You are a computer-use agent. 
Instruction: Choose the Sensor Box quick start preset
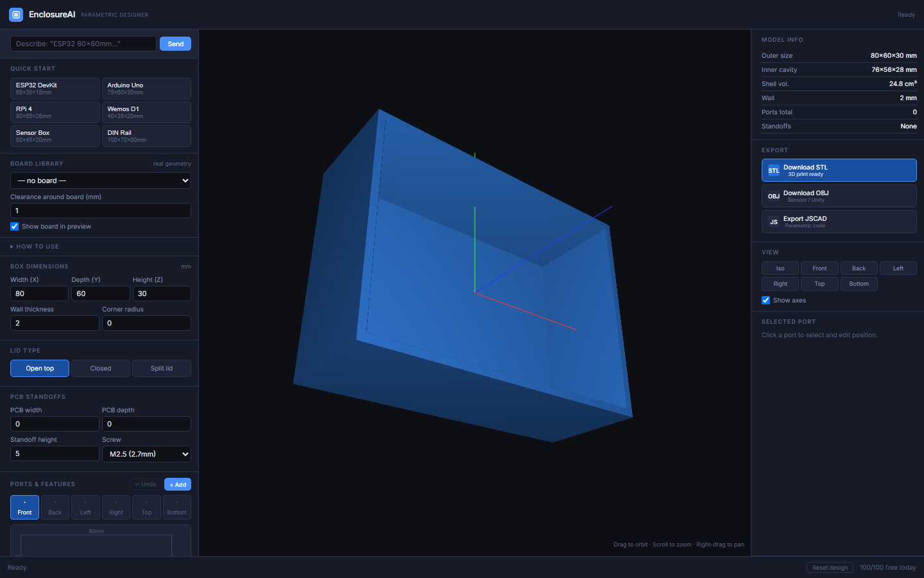tap(55, 136)
